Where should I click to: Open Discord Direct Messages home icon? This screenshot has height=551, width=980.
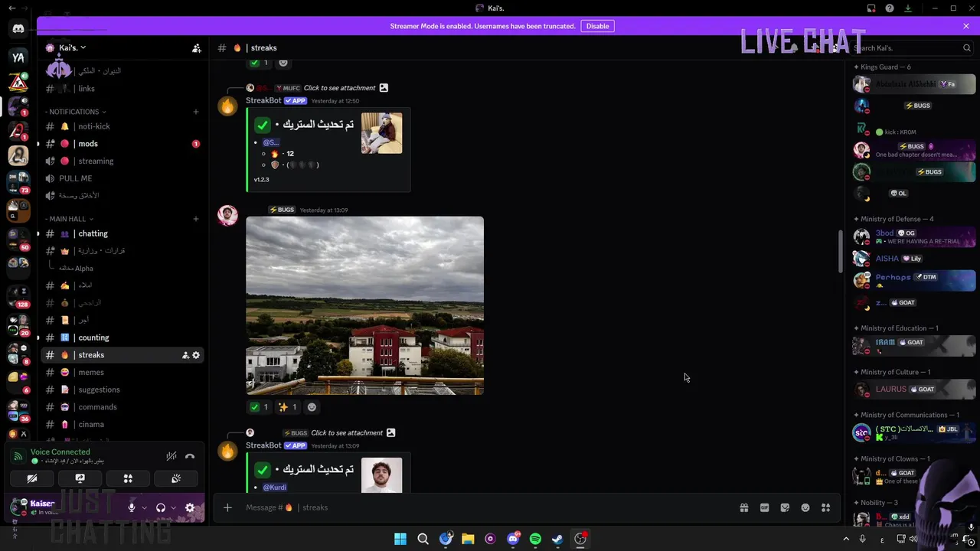(x=18, y=29)
